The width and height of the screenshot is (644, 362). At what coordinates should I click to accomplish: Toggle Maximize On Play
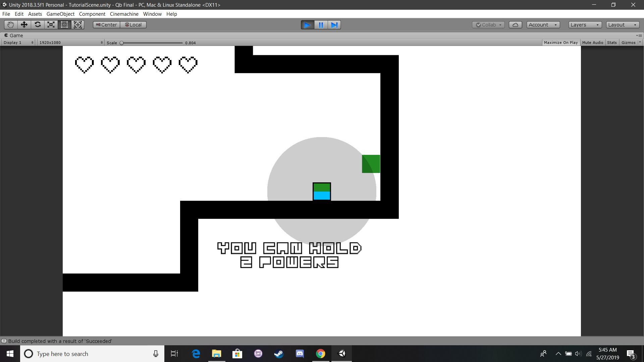tap(560, 43)
